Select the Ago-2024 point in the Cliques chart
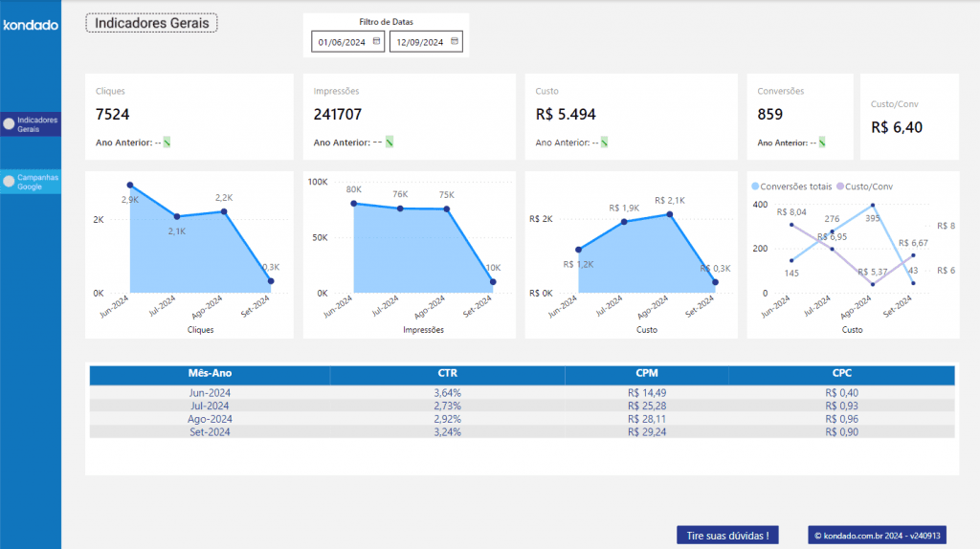This screenshot has height=549, width=980. [224, 211]
